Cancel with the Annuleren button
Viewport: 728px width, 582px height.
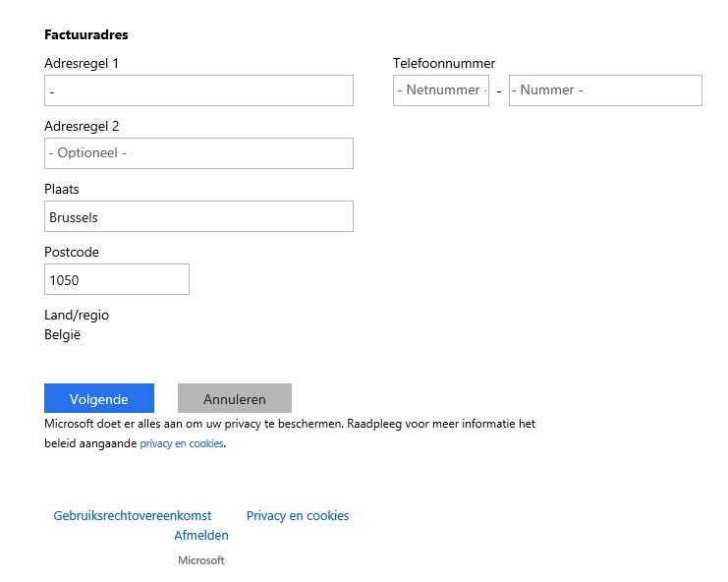tap(234, 399)
